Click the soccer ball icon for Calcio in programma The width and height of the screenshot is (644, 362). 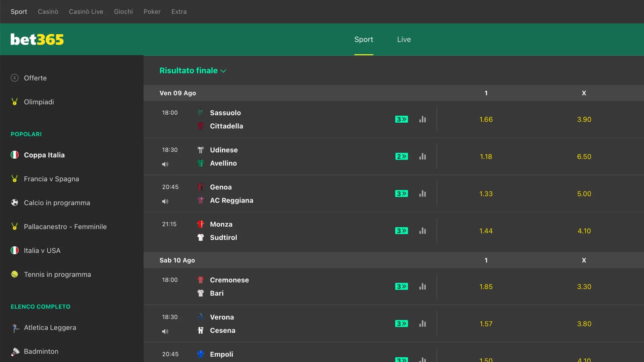(x=14, y=202)
